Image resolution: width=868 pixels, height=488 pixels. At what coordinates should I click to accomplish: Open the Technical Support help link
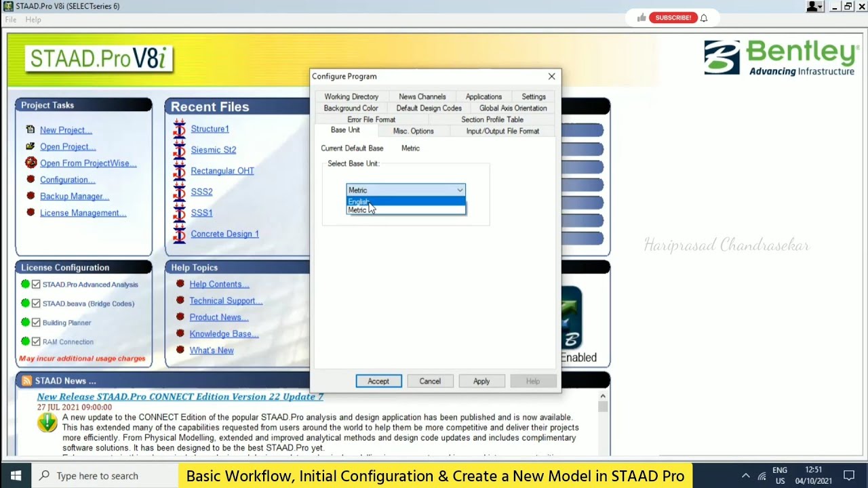[226, 301]
